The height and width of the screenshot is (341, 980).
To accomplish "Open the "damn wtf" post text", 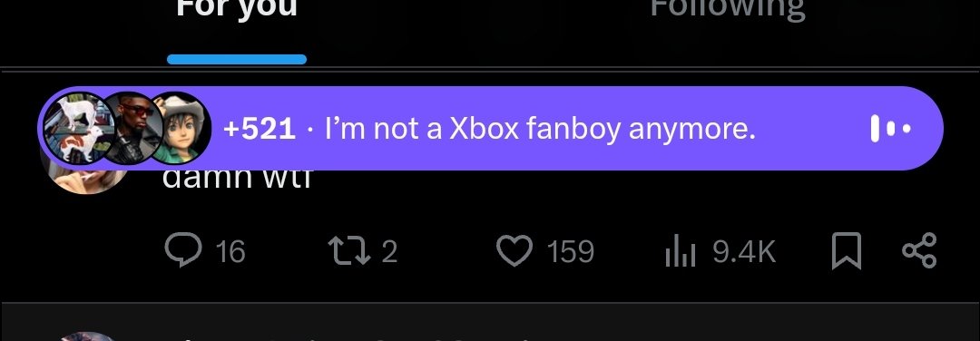I will [237, 178].
